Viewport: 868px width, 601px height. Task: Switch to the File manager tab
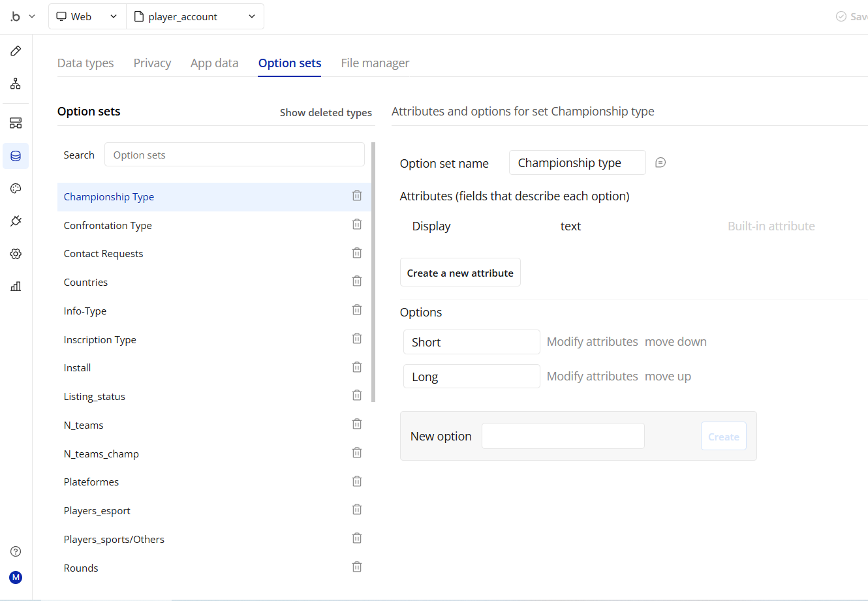pos(375,63)
